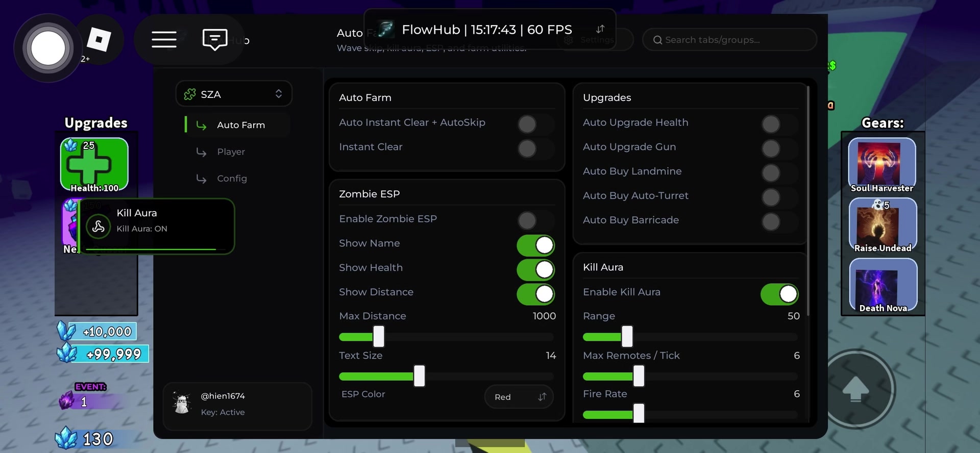Open the ESP Color Red dropdown
This screenshot has height=453, width=980.
[519, 397]
